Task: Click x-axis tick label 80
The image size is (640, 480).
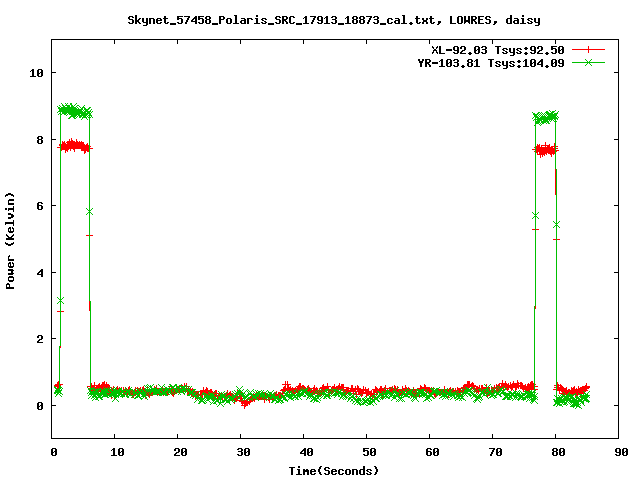Action: pos(558,452)
